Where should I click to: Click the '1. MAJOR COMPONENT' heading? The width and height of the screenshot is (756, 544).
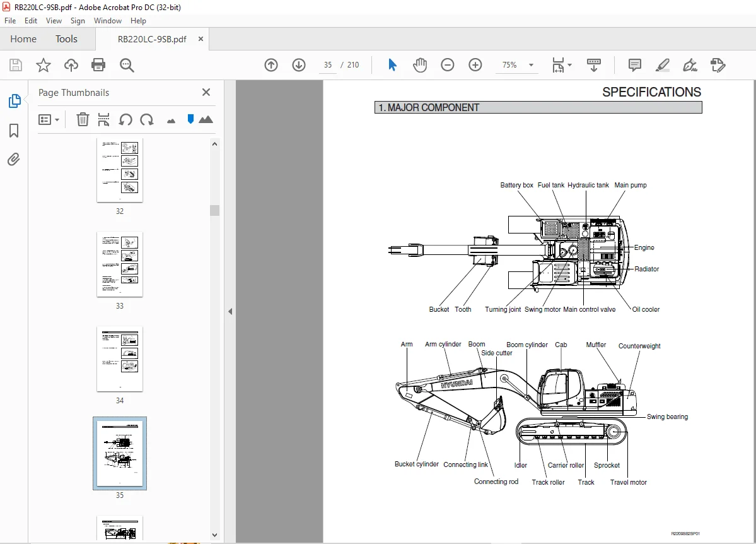[x=429, y=108]
